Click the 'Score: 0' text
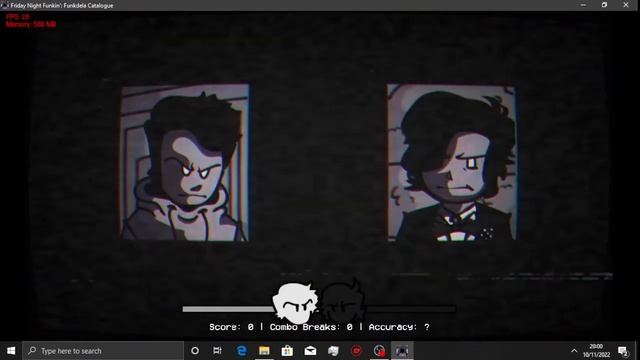 click(x=231, y=327)
